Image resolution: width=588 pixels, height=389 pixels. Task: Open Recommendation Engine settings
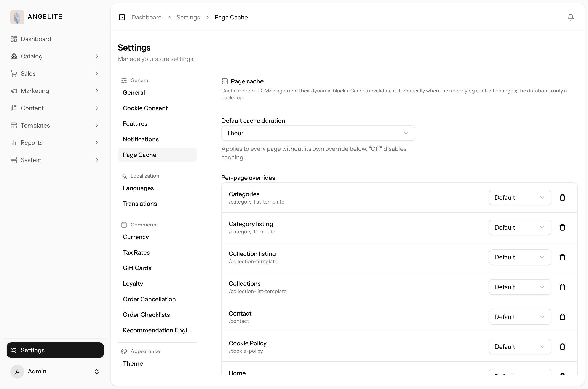(157, 330)
